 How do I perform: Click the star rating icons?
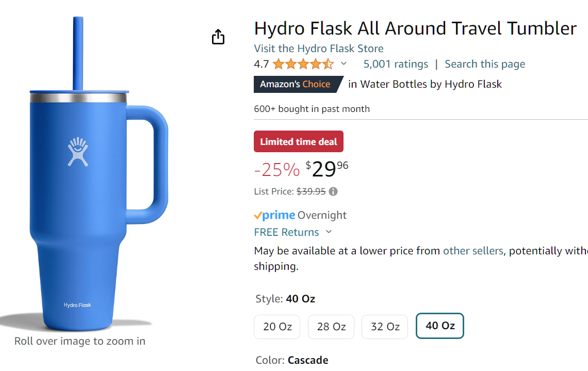pos(303,64)
